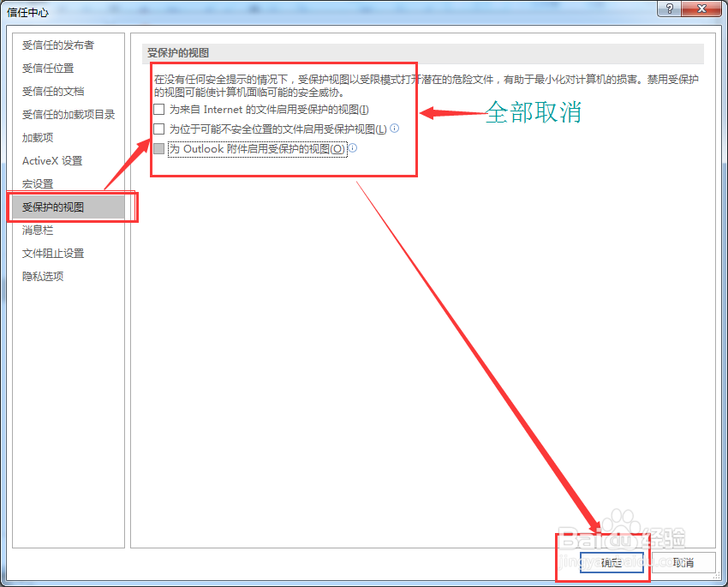Click the protected view description paragraph
This screenshot has height=587, width=728.
point(427,86)
